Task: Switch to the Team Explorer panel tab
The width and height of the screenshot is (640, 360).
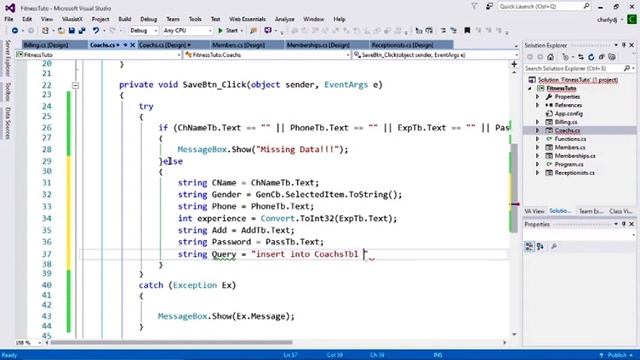Action: [591, 211]
